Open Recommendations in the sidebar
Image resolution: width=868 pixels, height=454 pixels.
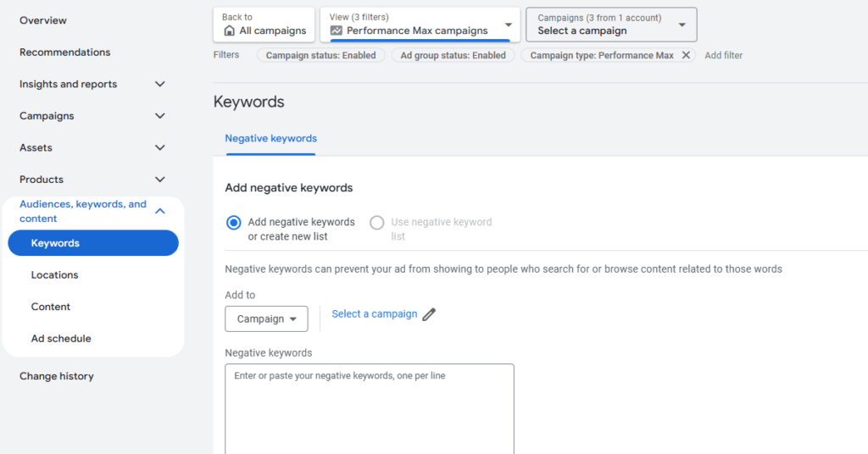tap(64, 52)
